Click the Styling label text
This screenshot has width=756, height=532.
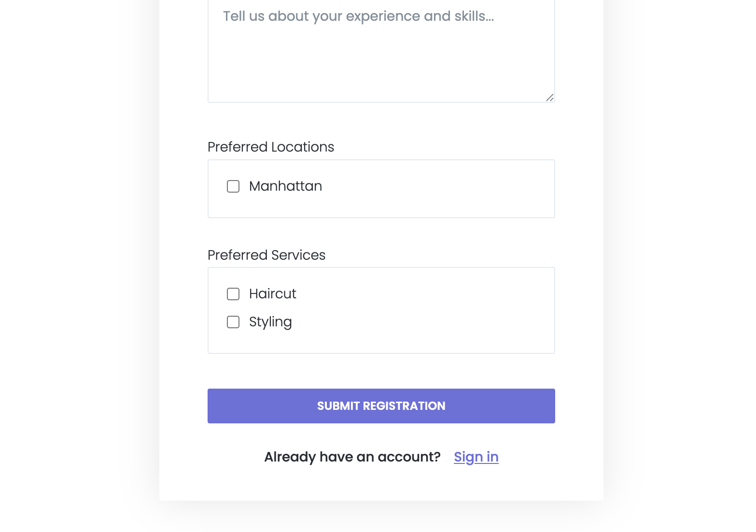270,322
